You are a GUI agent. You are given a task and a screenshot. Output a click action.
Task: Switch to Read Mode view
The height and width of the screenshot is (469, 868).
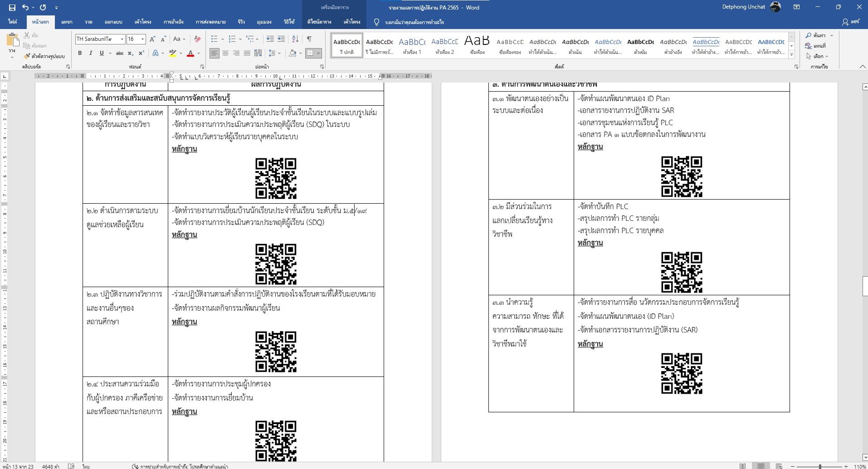pos(743,466)
